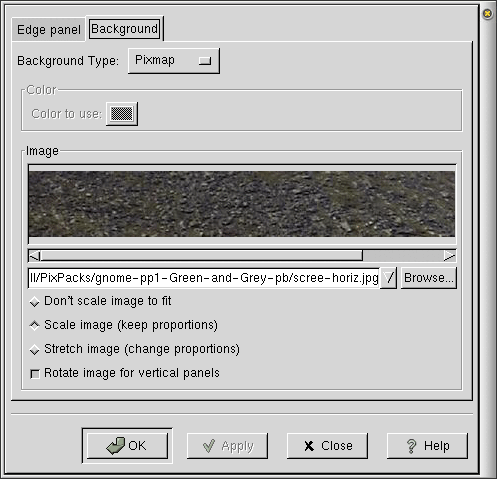Switch to the Edge panel tab

coord(49,30)
